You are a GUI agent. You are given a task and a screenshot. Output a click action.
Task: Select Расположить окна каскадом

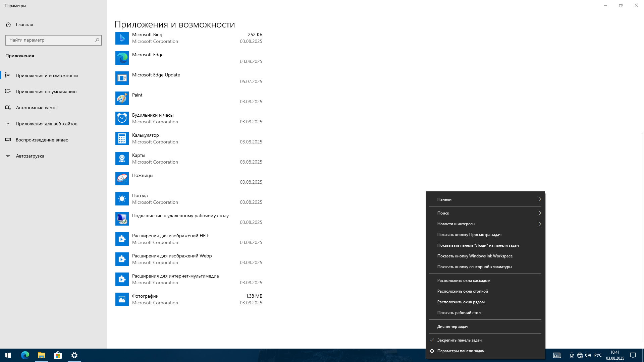pyautogui.click(x=485, y=281)
